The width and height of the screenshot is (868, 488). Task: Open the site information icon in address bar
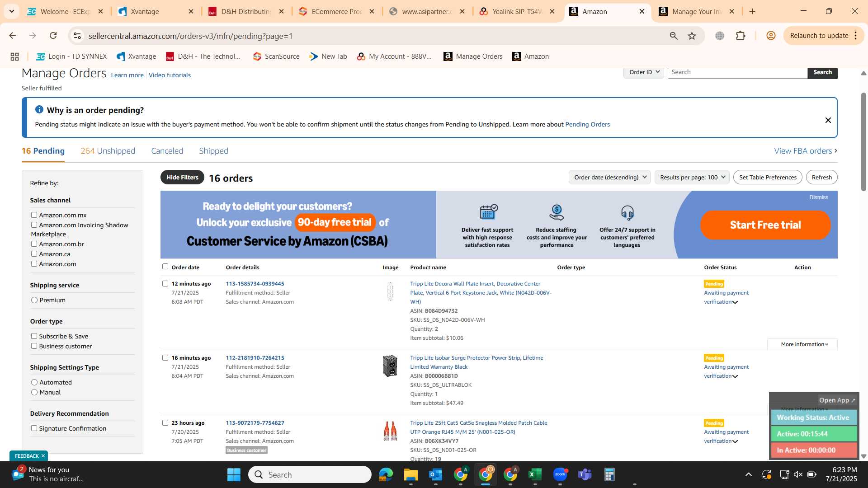pos(77,36)
